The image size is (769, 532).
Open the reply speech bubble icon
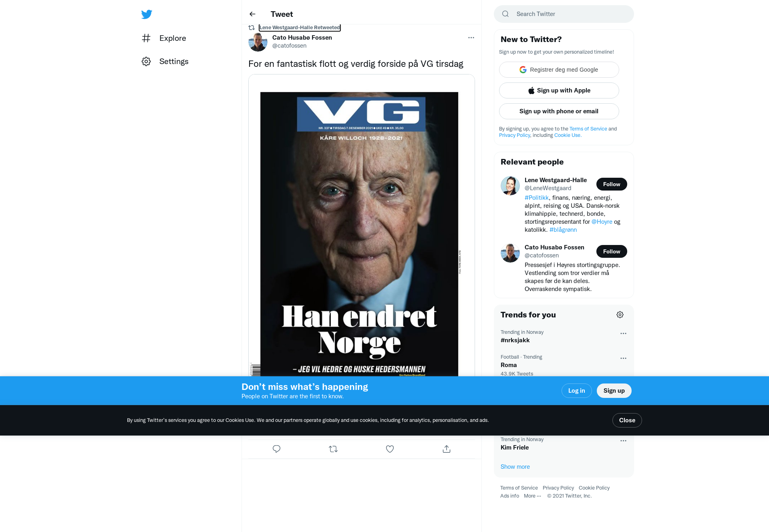(x=276, y=449)
